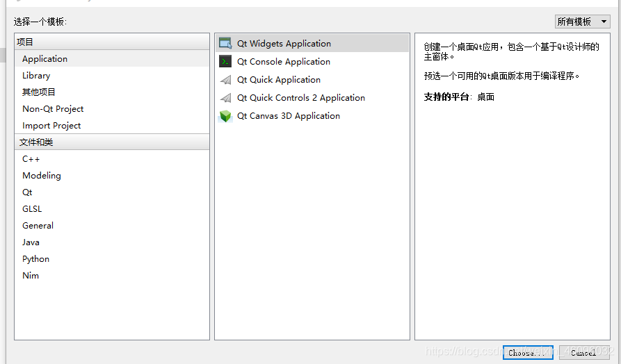
Task: Select Nim file category
Action: [x=112, y=275]
